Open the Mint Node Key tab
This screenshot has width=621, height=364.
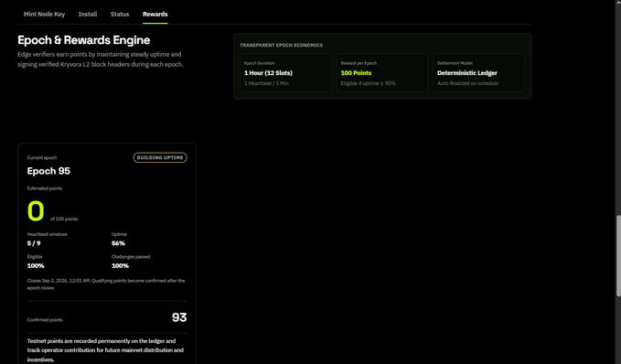(x=44, y=15)
